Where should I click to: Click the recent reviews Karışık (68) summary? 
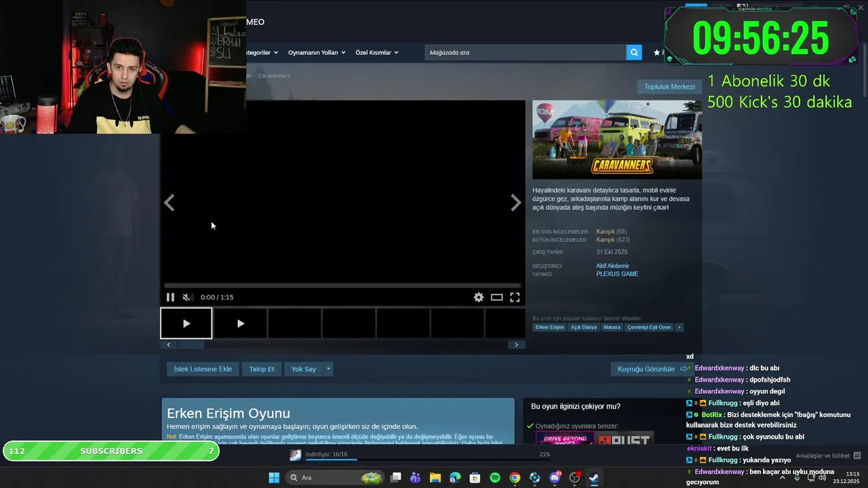[x=611, y=232]
